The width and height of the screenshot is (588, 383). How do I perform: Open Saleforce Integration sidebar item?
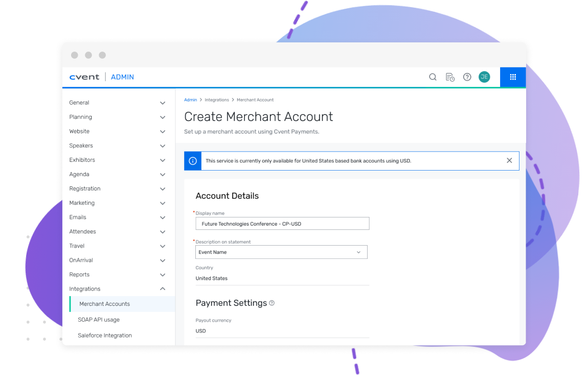[x=105, y=336]
